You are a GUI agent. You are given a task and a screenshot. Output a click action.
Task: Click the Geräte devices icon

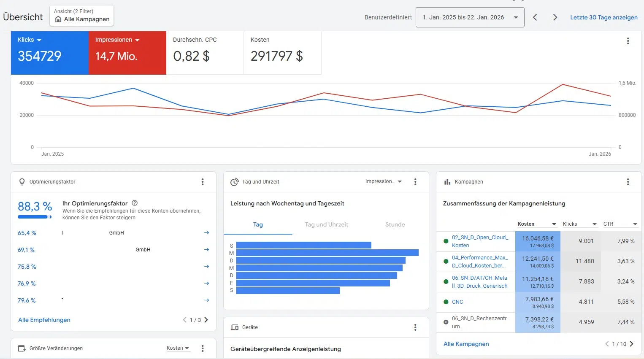click(235, 327)
